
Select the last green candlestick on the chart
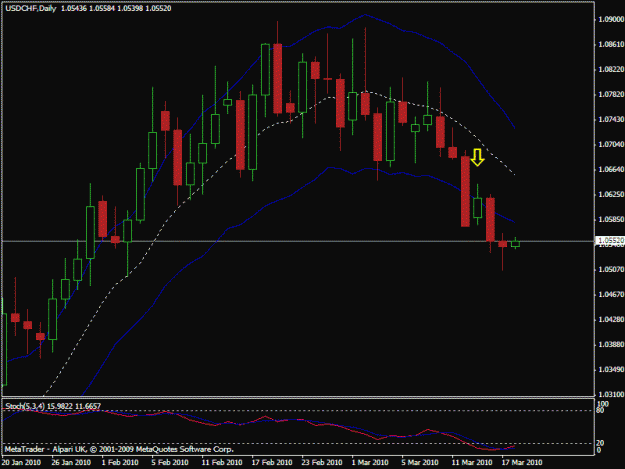[515, 244]
